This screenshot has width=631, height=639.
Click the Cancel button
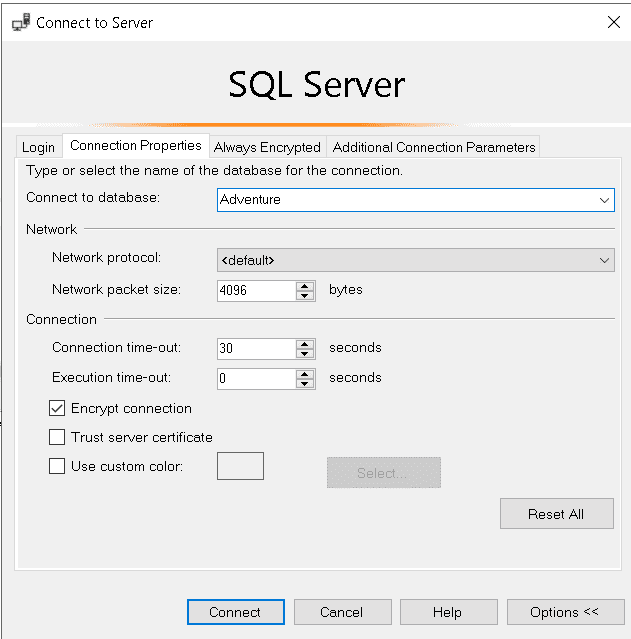[x=342, y=612]
